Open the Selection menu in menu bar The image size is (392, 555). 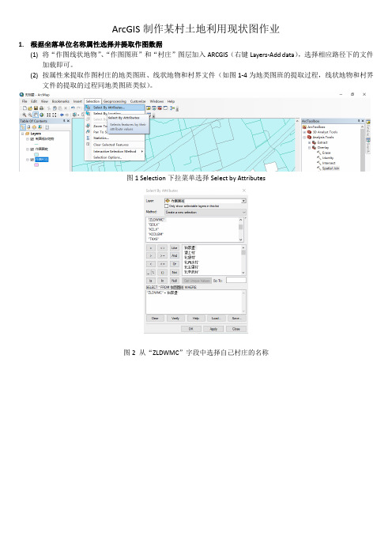pos(92,101)
